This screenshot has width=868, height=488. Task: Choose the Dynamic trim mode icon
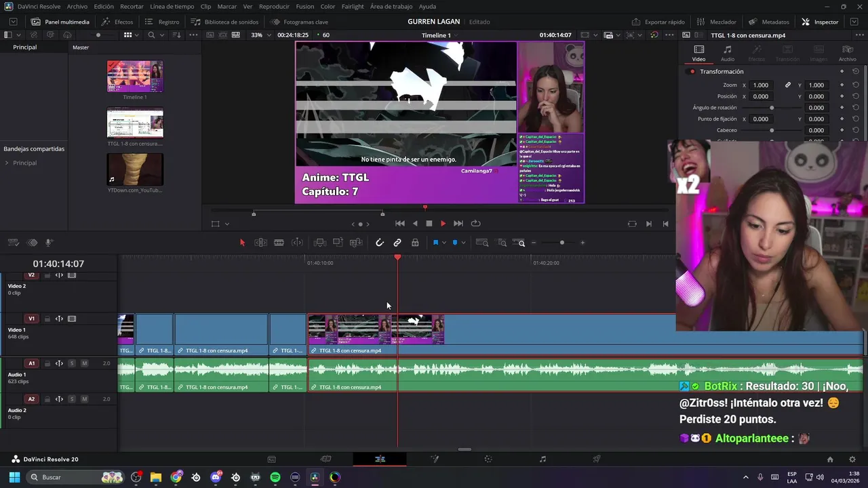tap(297, 243)
